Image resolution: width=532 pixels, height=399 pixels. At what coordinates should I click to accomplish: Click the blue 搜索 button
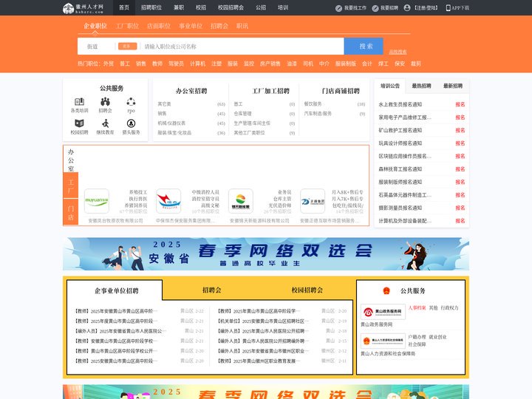pos(364,46)
